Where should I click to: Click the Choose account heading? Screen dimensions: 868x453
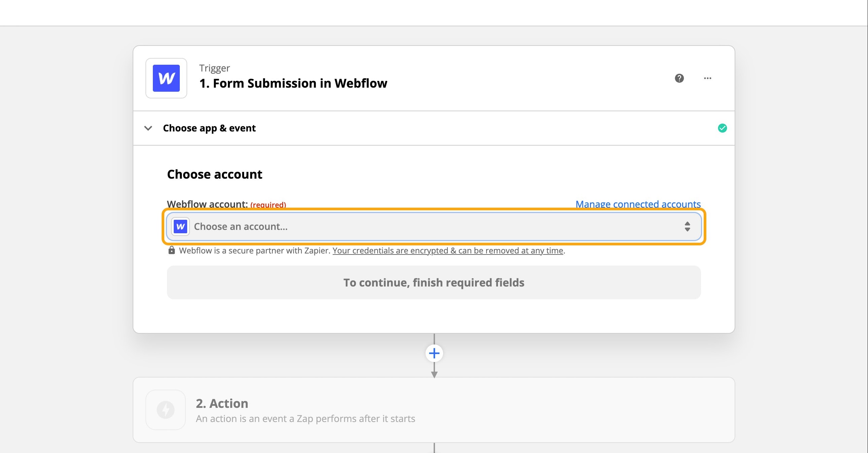[214, 174]
